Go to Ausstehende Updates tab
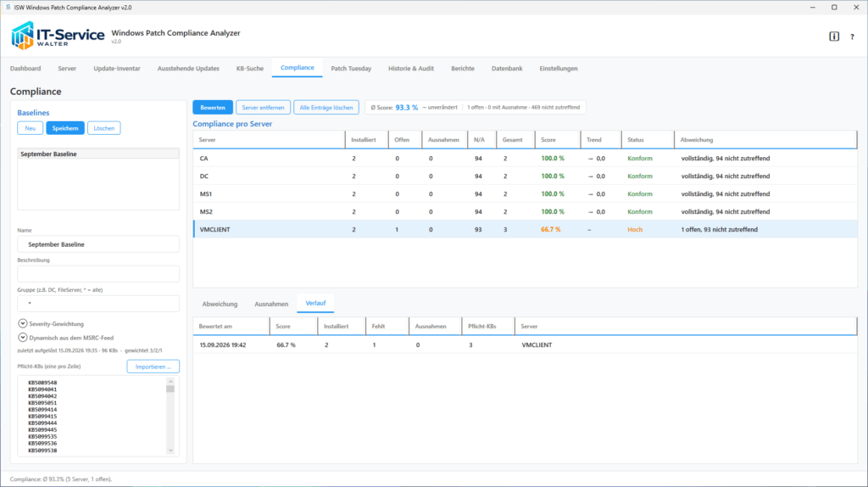Image resolution: width=868 pixels, height=487 pixels. point(188,69)
